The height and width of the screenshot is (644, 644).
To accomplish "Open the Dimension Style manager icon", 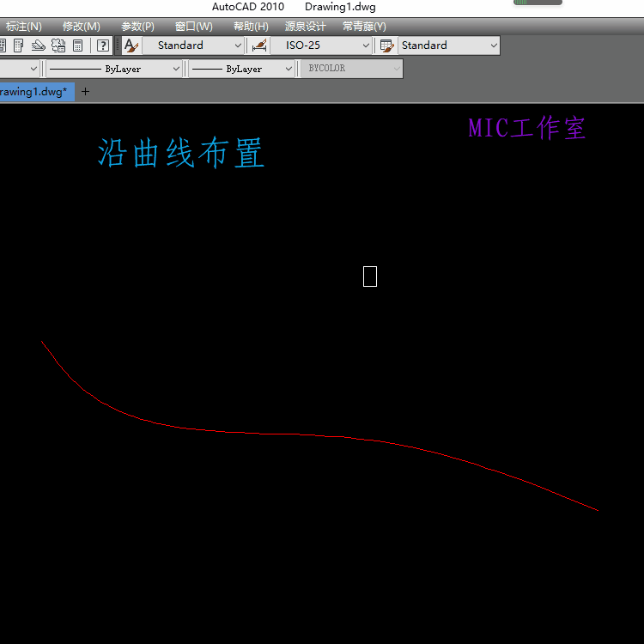I will coord(259,46).
